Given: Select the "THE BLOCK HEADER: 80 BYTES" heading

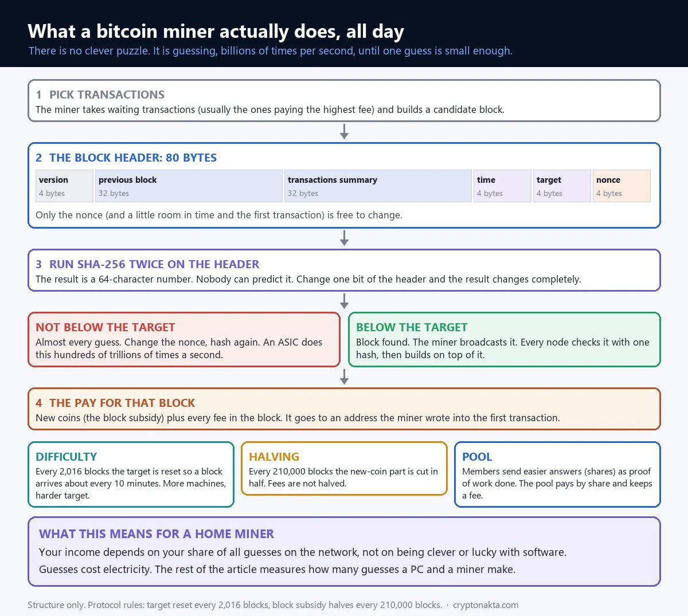Looking at the screenshot, I should [x=133, y=158].
